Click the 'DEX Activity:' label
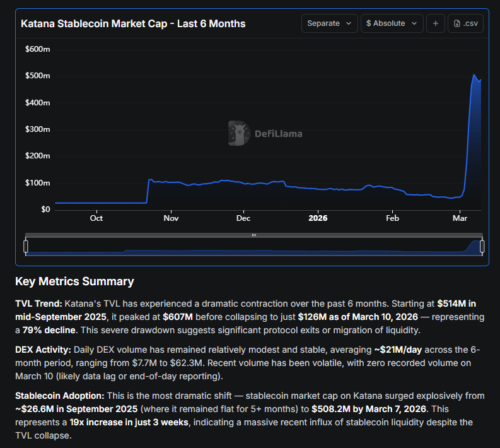The height and width of the screenshot is (448, 500). 43,350
